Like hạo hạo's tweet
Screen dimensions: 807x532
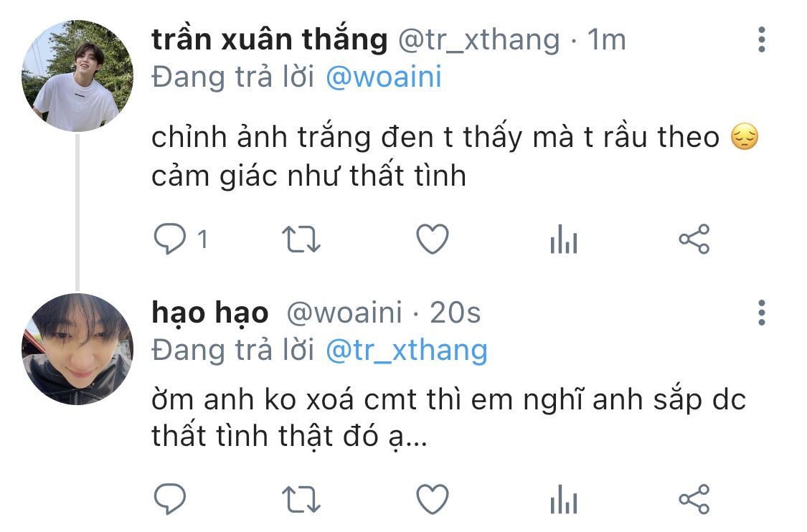pyautogui.click(x=433, y=499)
